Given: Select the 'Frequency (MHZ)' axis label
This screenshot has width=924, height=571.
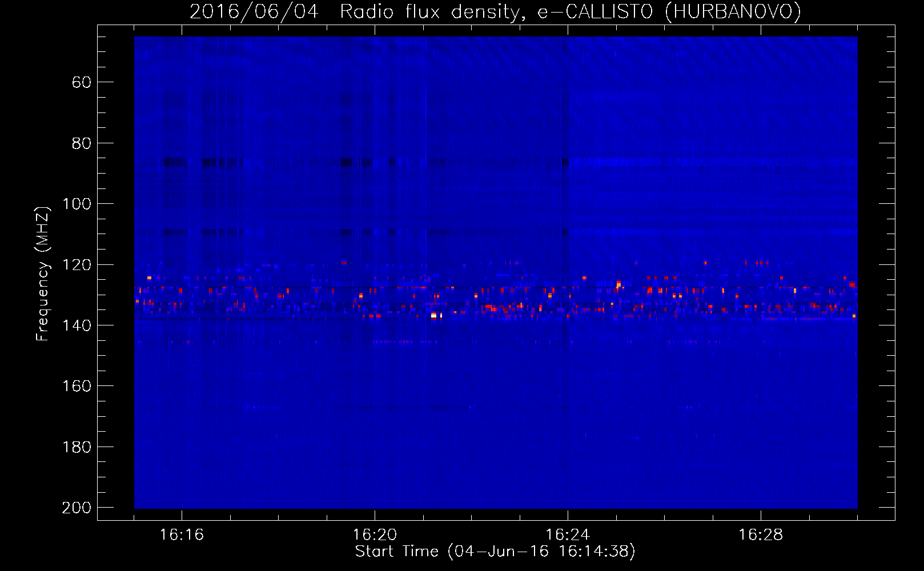Looking at the screenshot, I should click(x=43, y=274).
